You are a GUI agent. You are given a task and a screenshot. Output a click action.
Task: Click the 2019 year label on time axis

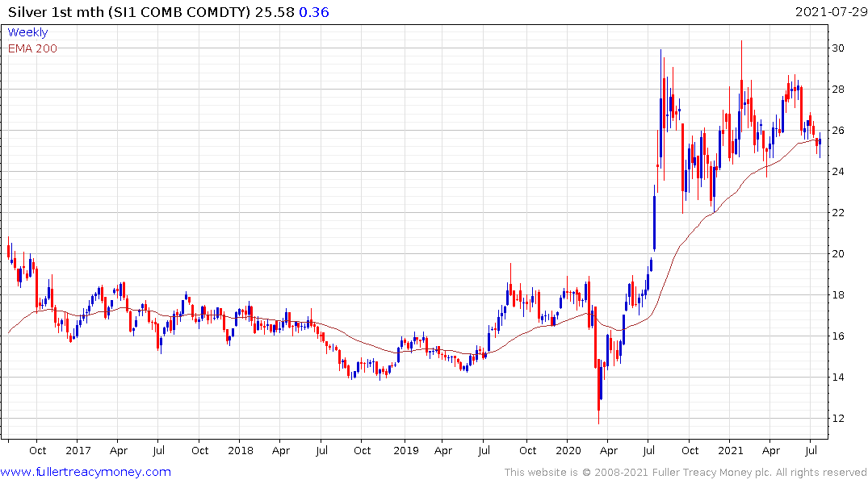click(406, 450)
